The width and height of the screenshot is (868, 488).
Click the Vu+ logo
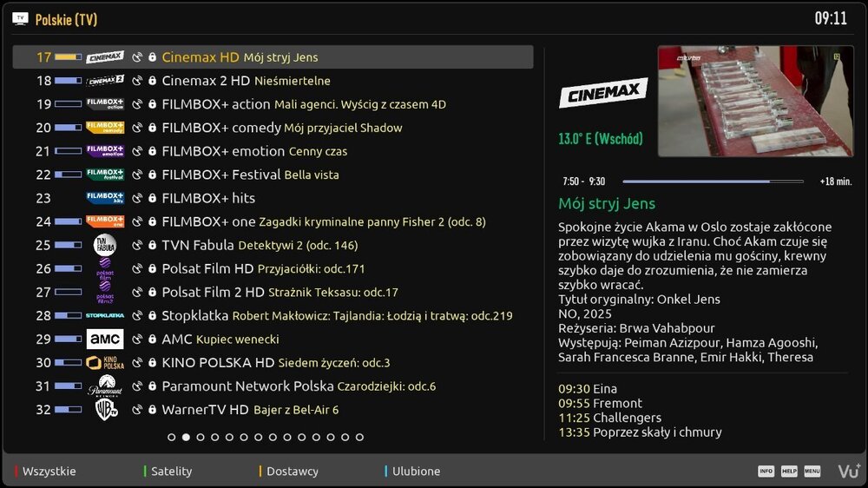[x=849, y=471]
